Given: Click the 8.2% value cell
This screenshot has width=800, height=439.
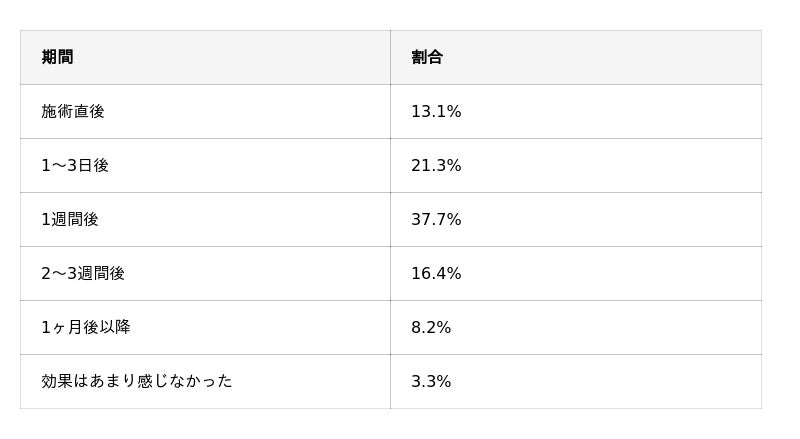Looking at the screenshot, I should click(x=431, y=327).
